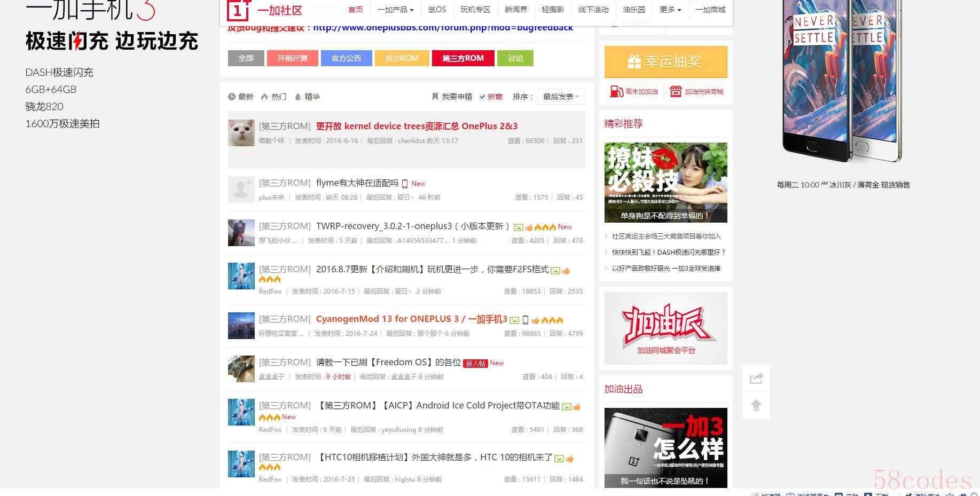Open the TWRP-recovery_3.0.2-1-oneplus3 thread
Image resolution: width=980 pixels, height=496 pixels.
tap(413, 226)
